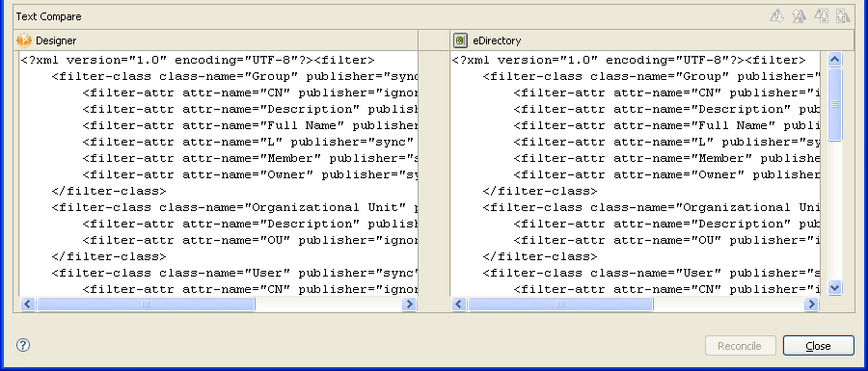Click the User filter-class line in eDirectory pane
Image resolution: width=868 pixels, height=371 pixels.
pyautogui.click(x=652, y=273)
